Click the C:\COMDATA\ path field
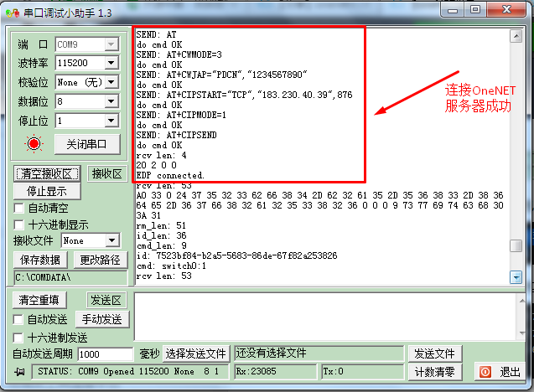 (x=70, y=278)
